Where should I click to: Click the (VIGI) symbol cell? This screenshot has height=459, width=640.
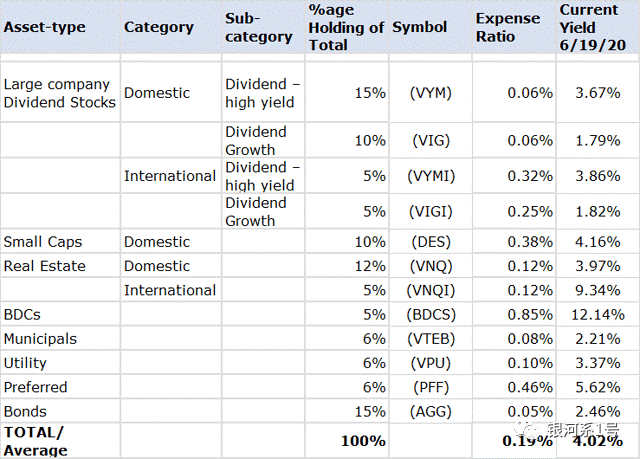point(432,212)
